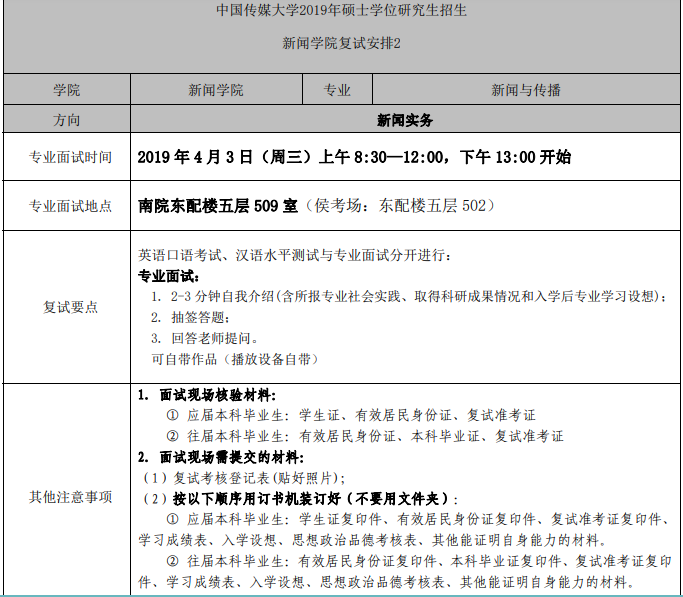Click the subtitle 新闻学院复试安排2
683x597 pixels.
pyautogui.click(x=341, y=44)
